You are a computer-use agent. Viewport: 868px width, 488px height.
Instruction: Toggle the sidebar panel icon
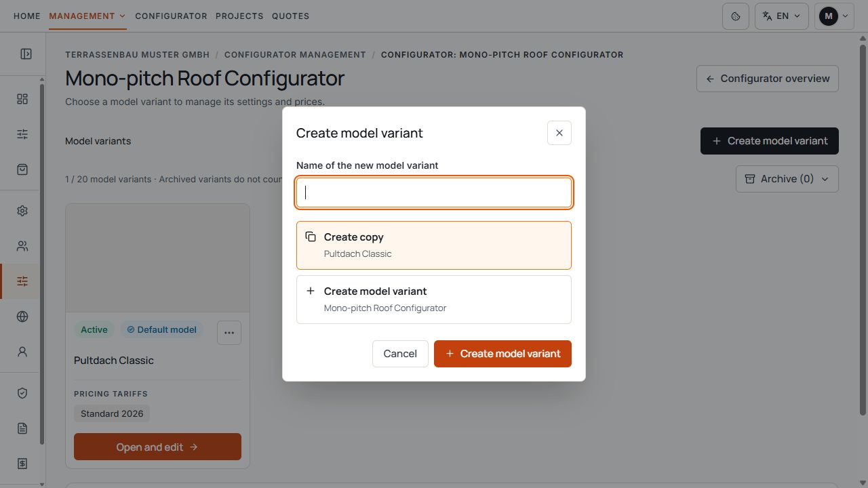pyautogui.click(x=26, y=54)
